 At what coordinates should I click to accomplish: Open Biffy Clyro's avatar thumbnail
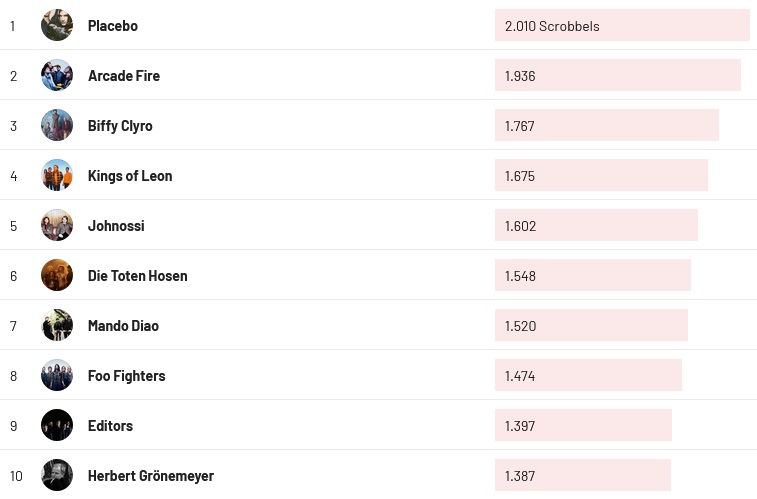pyautogui.click(x=57, y=125)
